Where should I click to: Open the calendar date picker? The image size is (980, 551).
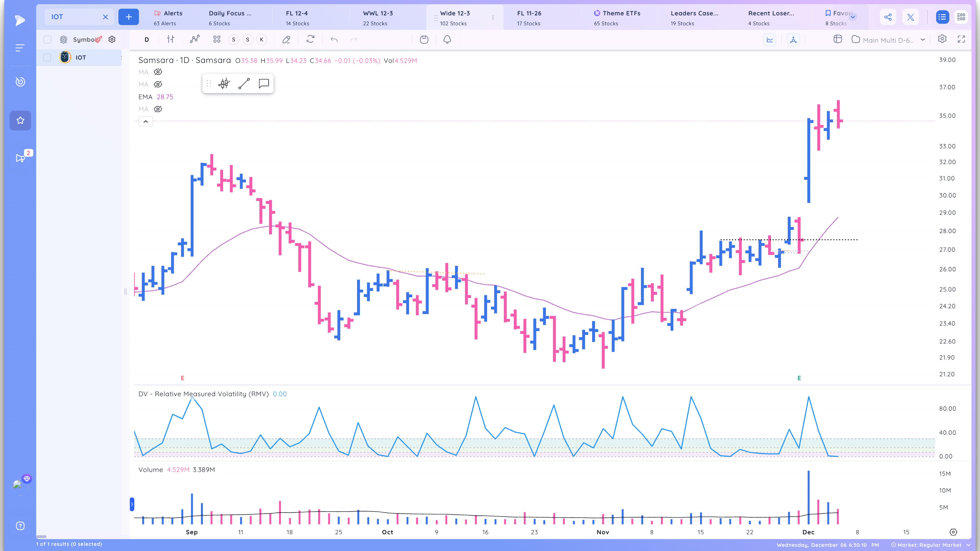[x=424, y=40]
